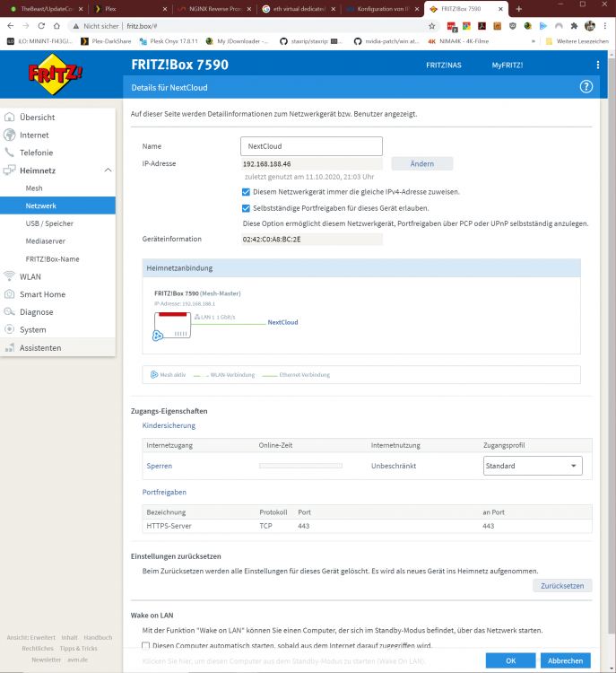Switch to the Plex browser tab

129,9
